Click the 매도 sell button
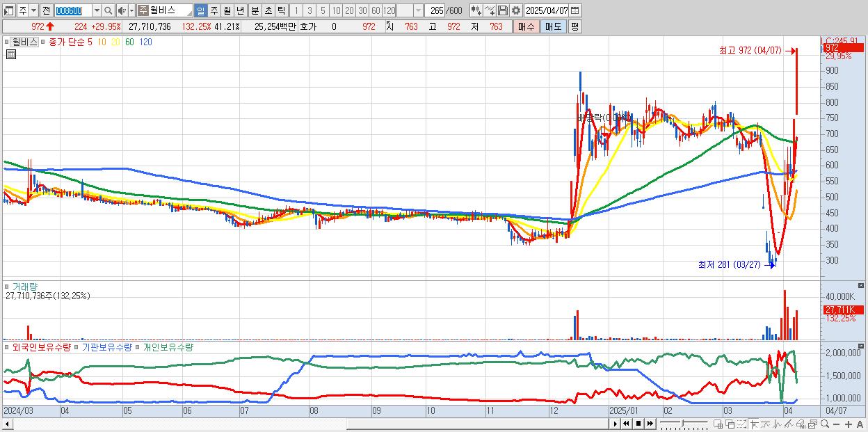 (553, 26)
